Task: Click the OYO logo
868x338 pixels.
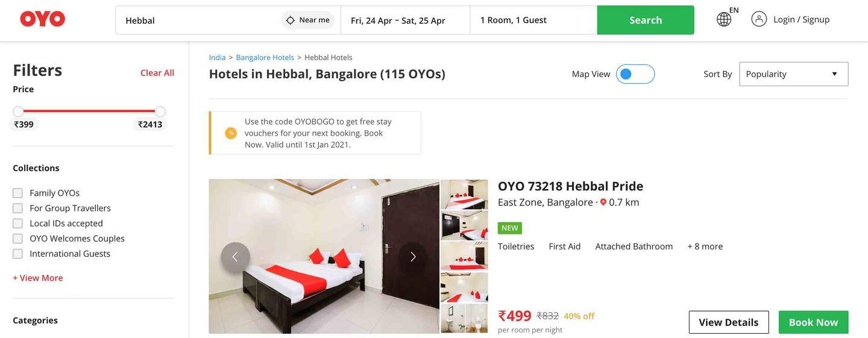Action: pyautogui.click(x=42, y=19)
